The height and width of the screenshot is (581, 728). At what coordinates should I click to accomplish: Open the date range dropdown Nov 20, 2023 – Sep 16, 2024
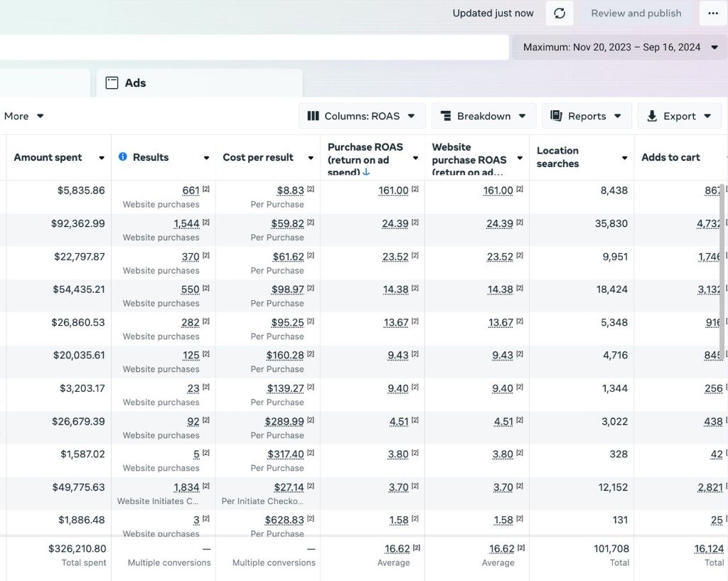point(619,47)
